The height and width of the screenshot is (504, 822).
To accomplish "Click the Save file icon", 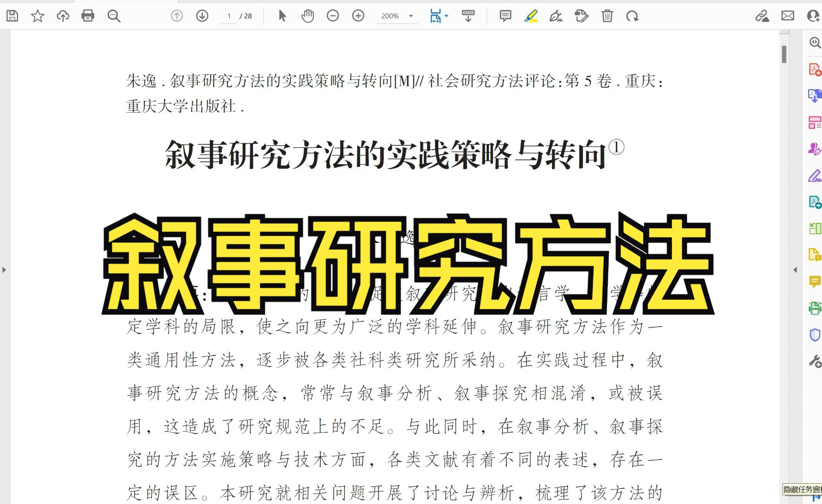I will click(x=12, y=16).
